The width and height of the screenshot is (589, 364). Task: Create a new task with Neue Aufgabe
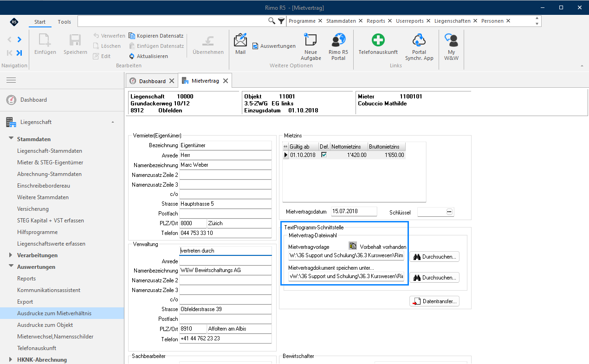(x=311, y=40)
